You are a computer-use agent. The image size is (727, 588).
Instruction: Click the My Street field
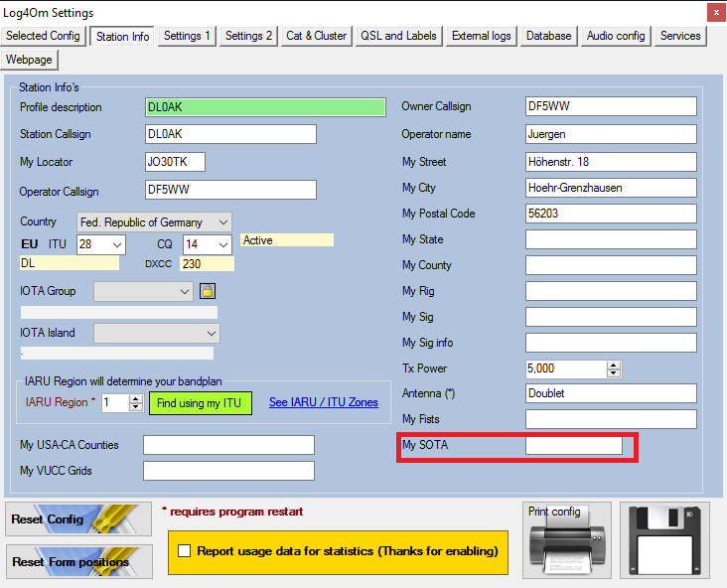[x=611, y=162]
